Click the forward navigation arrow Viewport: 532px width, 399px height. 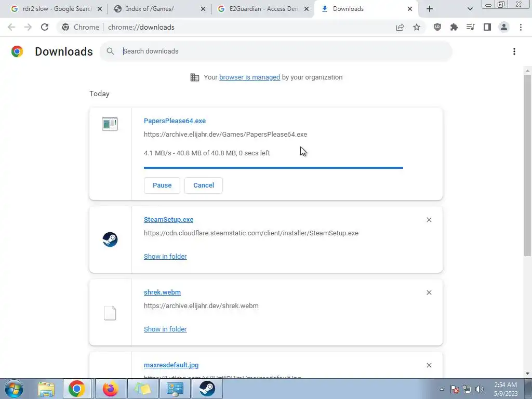[x=28, y=27]
